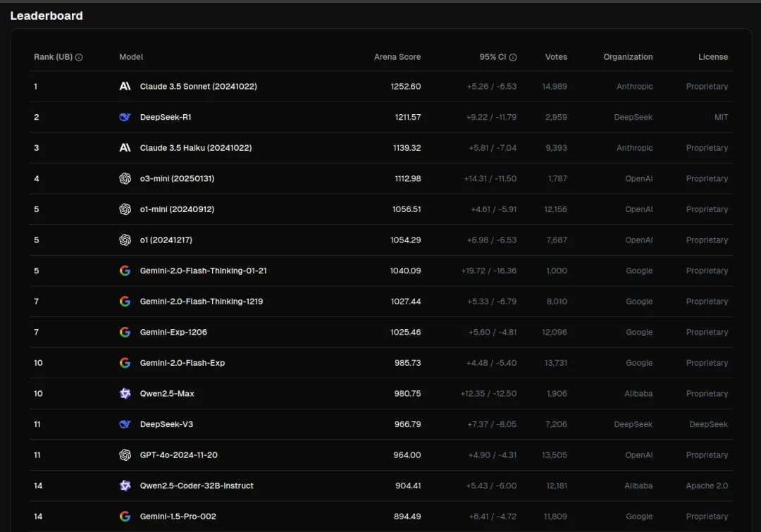
Task: Click the Arena Score value 1252.60
Action: tap(406, 87)
